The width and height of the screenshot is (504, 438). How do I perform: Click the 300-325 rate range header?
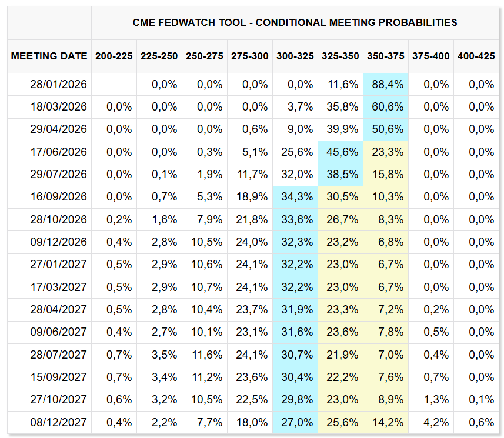295,56
